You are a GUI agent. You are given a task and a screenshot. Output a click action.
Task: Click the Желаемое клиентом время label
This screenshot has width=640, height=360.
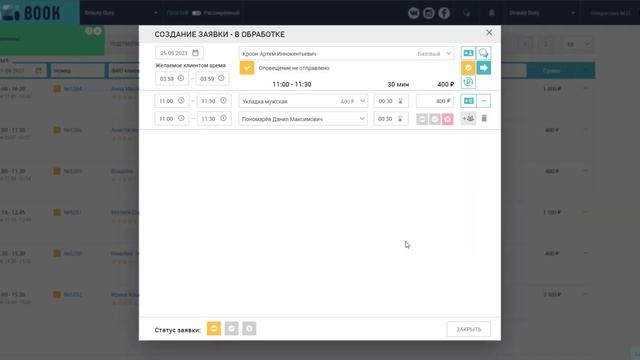(x=190, y=65)
